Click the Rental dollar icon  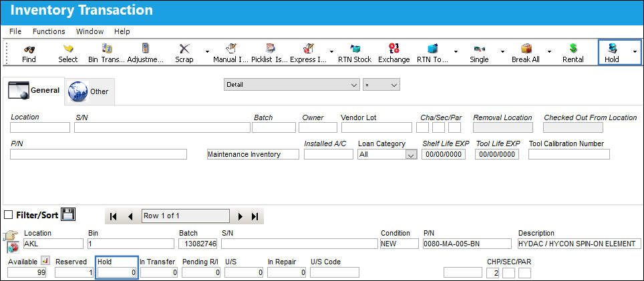point(573,49)
